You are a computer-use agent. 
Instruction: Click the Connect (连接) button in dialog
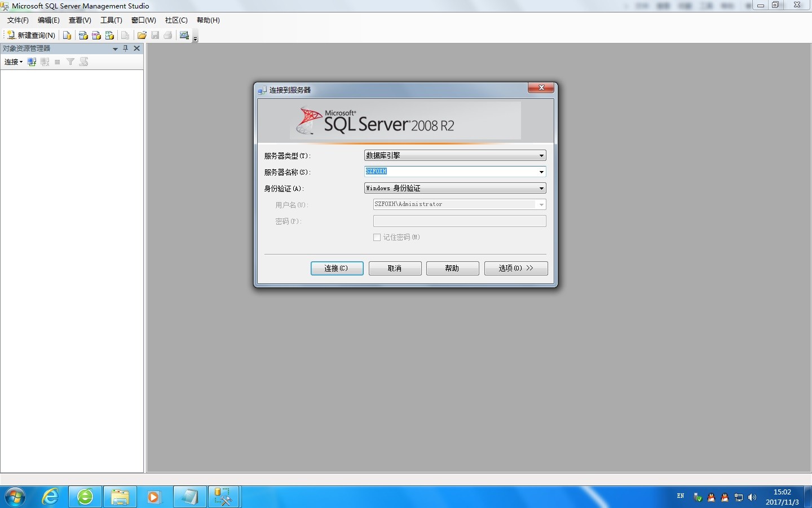coord(337,268)
